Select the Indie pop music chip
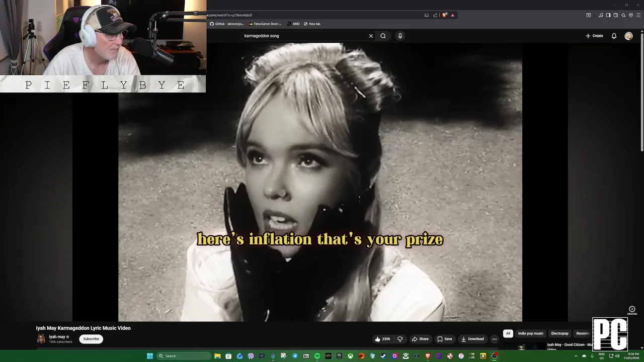 [531, 333]
